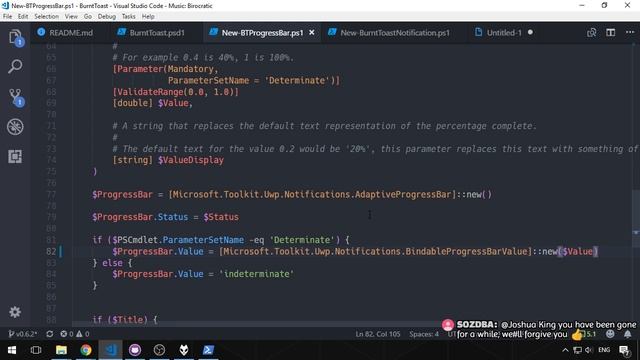Image resolution: width=640 pixels, height=360 pixels.
Task: Click the network icon in system tray
Action: click(577, 350)
